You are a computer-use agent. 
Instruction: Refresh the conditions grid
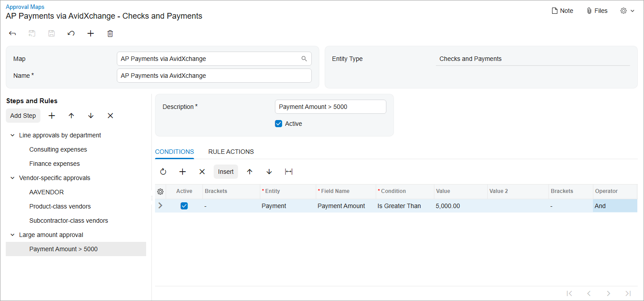(x=163, y=172)
